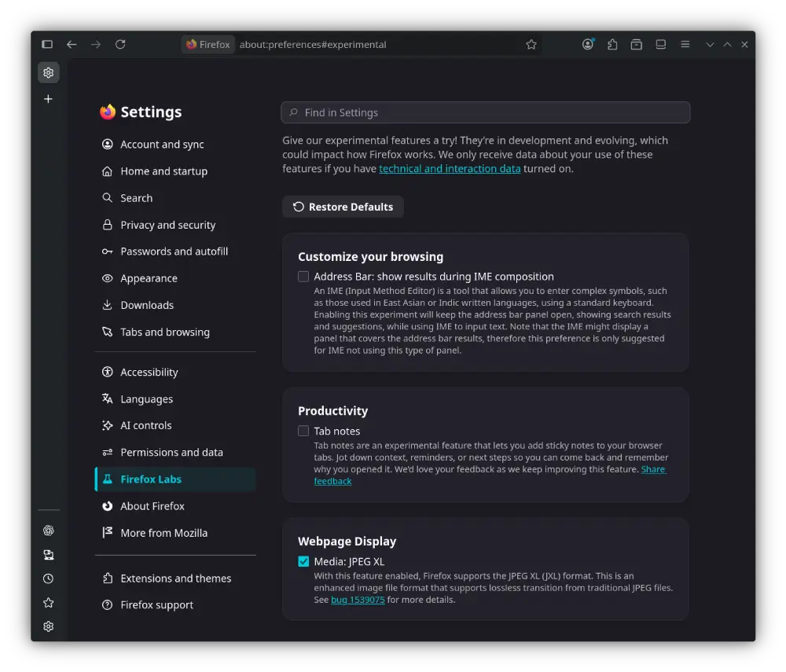Click the Settings Firefox logo
This screenshot has height=672, width=786.
pyautogui.click(x=107, y=112)
